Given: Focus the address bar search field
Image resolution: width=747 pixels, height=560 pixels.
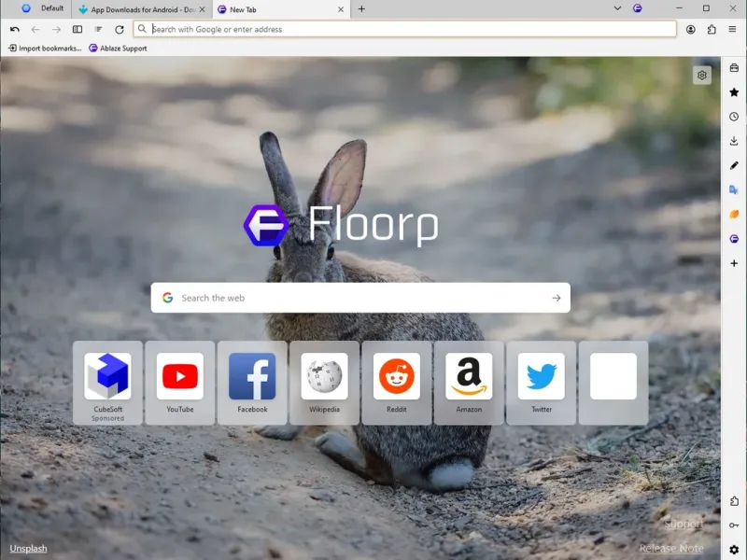Looking at the screenshot, I should pos(404,29).
